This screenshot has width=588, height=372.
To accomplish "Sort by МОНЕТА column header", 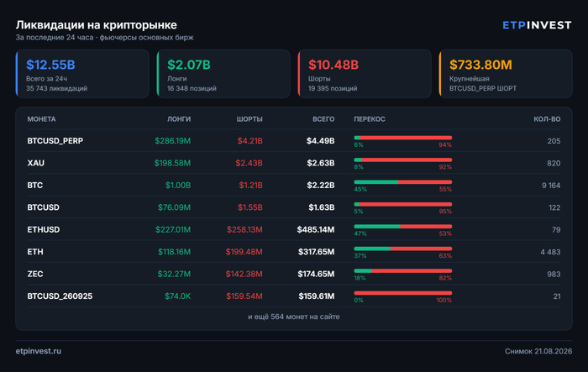I will [41, 119].
